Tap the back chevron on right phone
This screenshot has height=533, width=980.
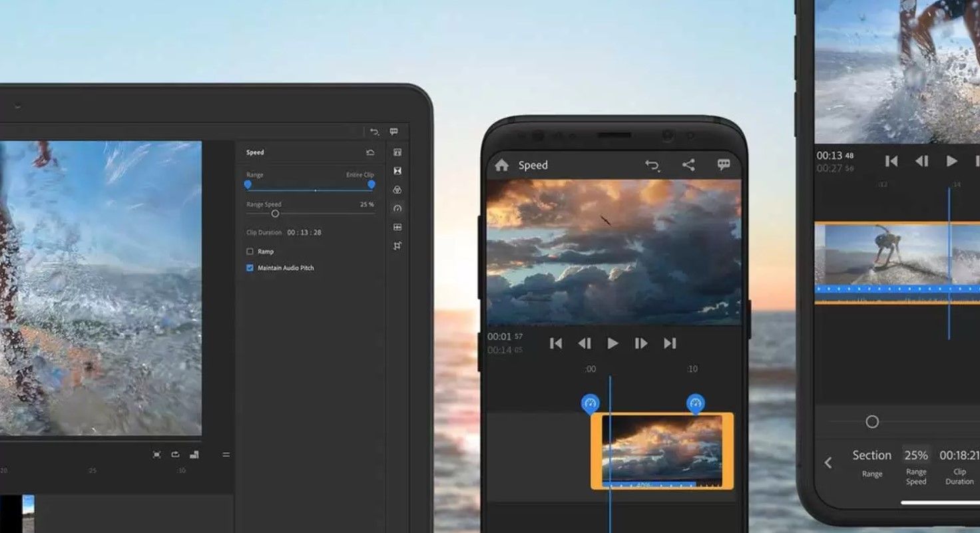(828, 462)
